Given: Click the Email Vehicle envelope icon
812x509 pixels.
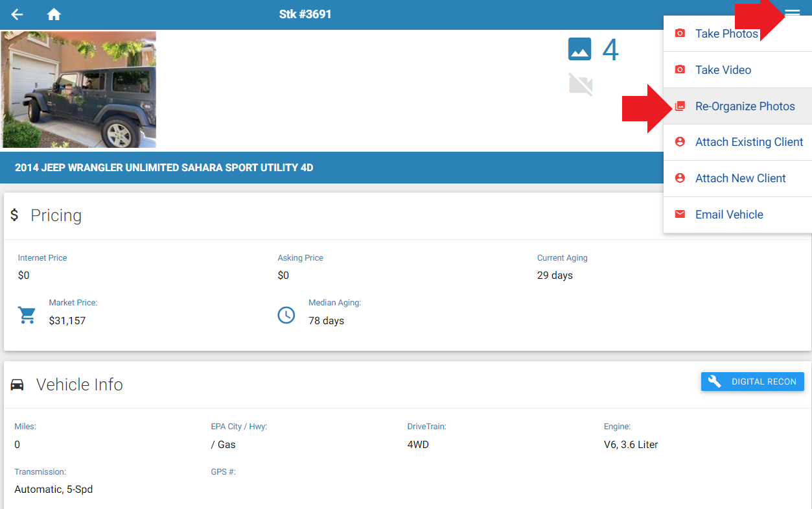Looking at the screenshot, I should point(680,214).
